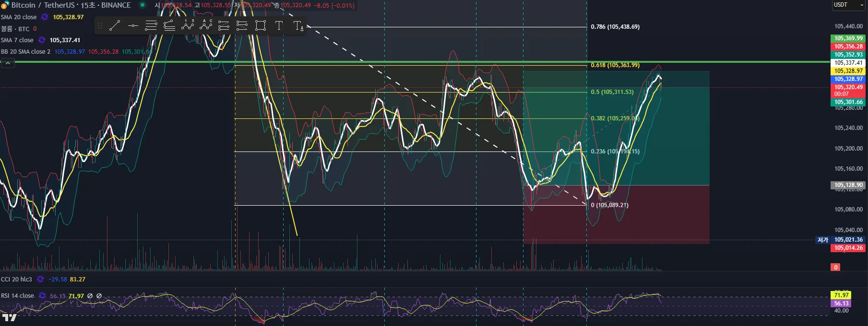Click the red 105,356.28 price label
Image resolution: width=868 pixels, height=326 pixels.
[848, 47]
